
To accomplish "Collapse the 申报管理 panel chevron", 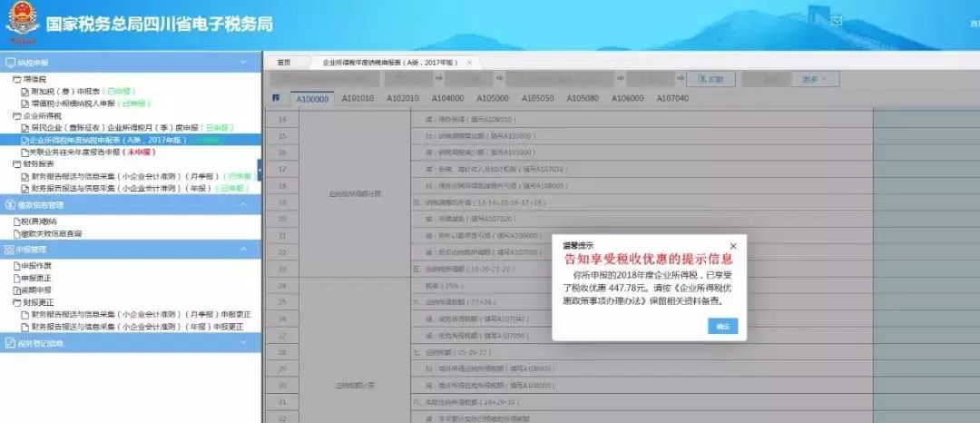I will click(x=244, y=250).
